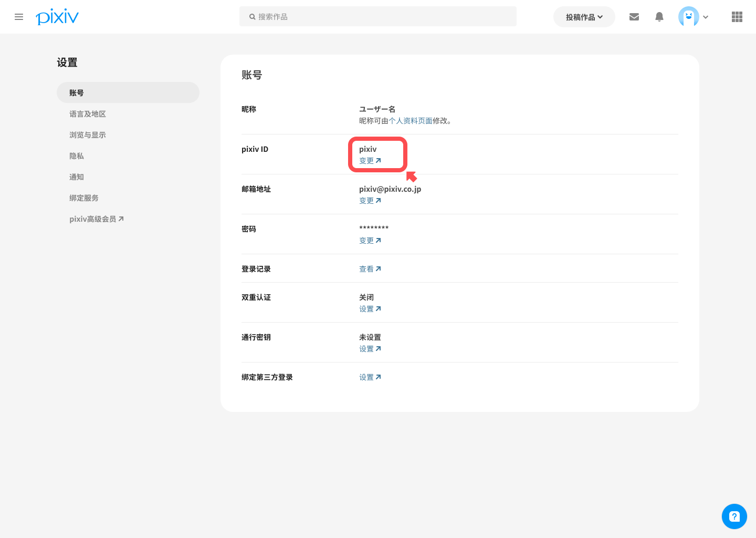Click the pixiv logo

click(x=57, y=17)
